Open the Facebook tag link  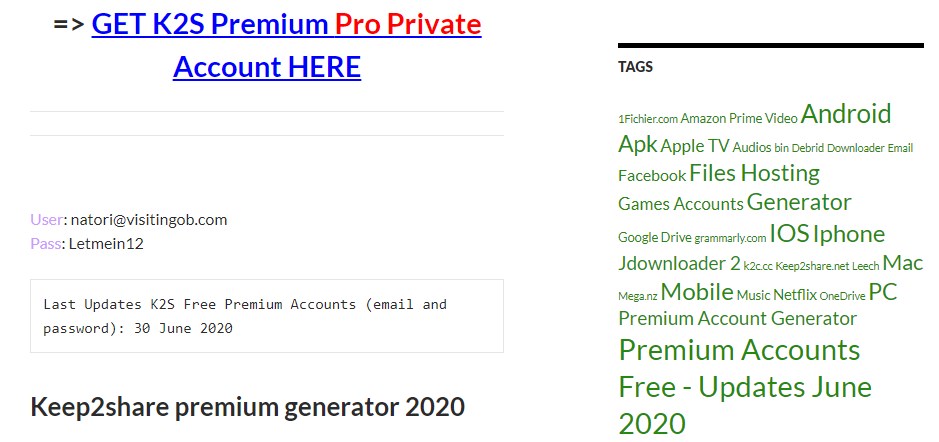point(652,175)
